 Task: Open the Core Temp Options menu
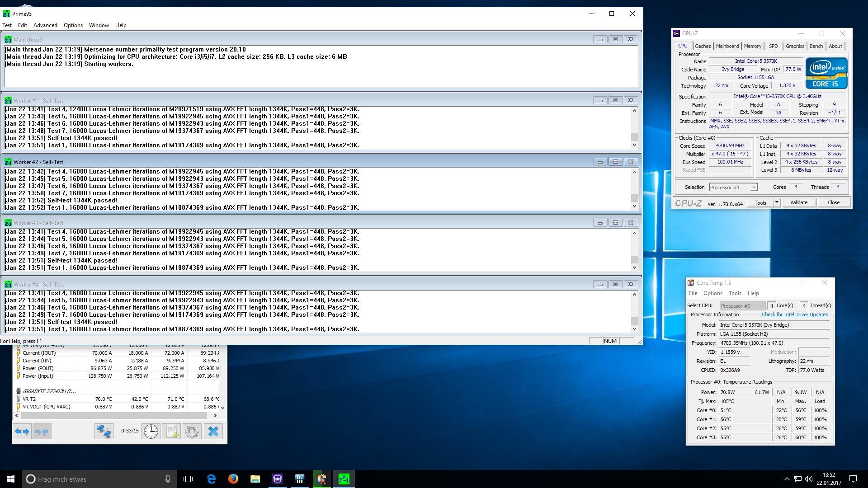click(x=712, y=293)
